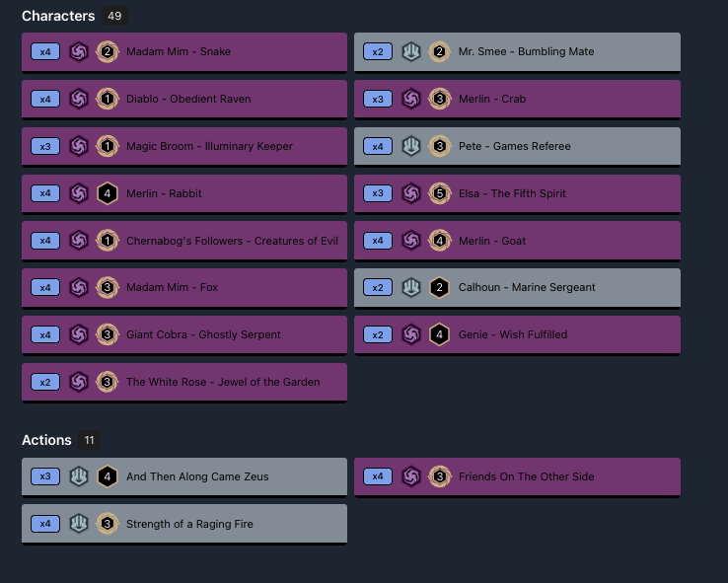Click x3 quantity badge on And Then Along Came Zeus

pyautogui.click(x=45, y=476)
